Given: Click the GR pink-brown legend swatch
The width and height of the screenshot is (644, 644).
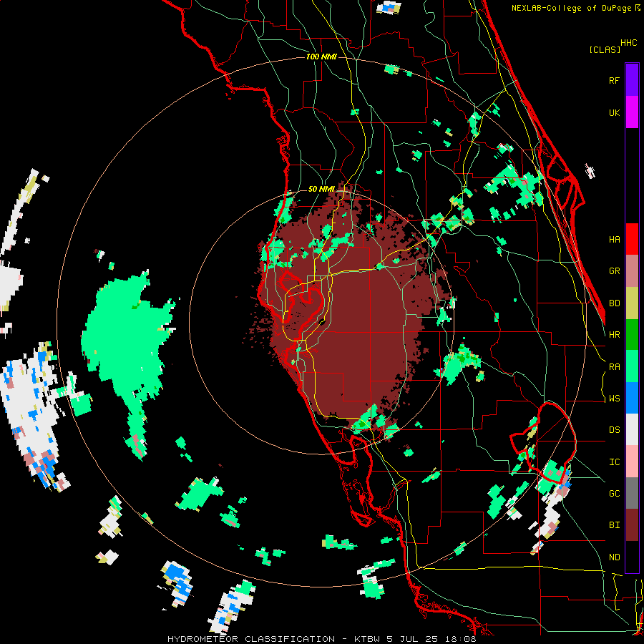Looking at the screenshot, I should click(x=632, y=271).
